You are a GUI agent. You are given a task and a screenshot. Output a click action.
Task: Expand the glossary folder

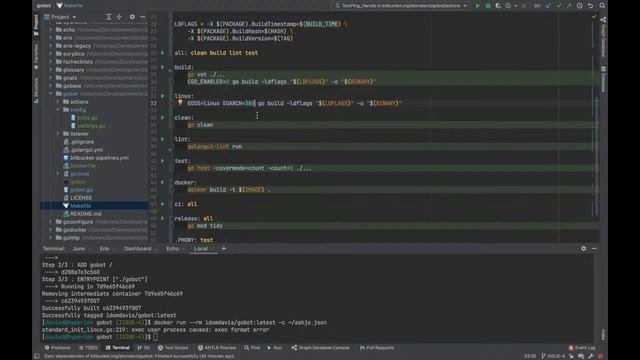pyautogui.click(x=51, y=70)
